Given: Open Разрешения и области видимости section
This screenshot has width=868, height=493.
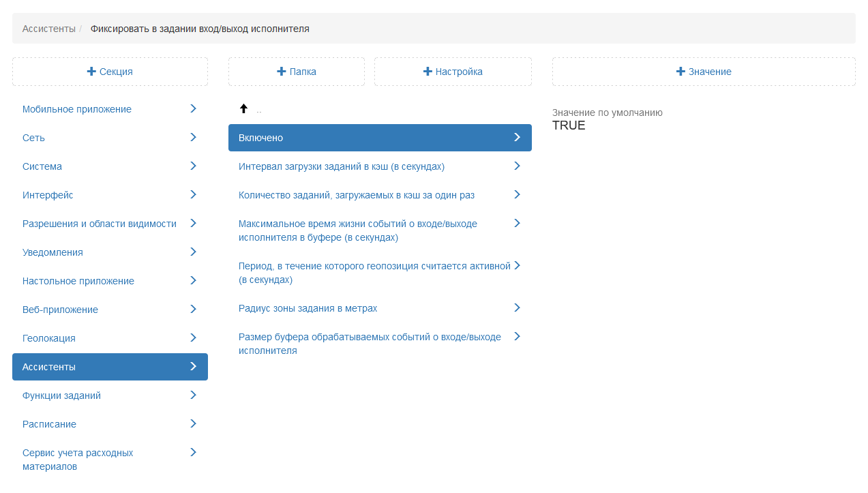Looking at the screenshot, I should [x=100, y=224].
